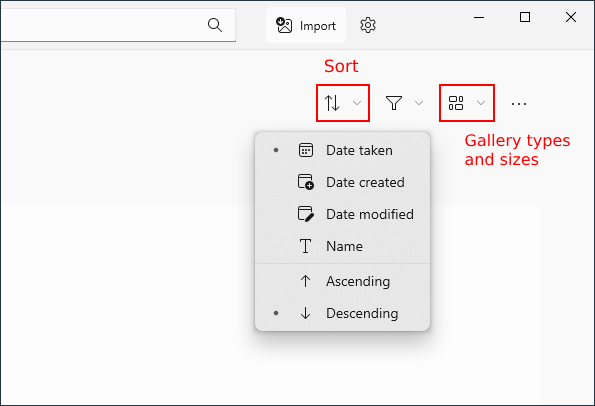Maximize the Photos window

525,17
